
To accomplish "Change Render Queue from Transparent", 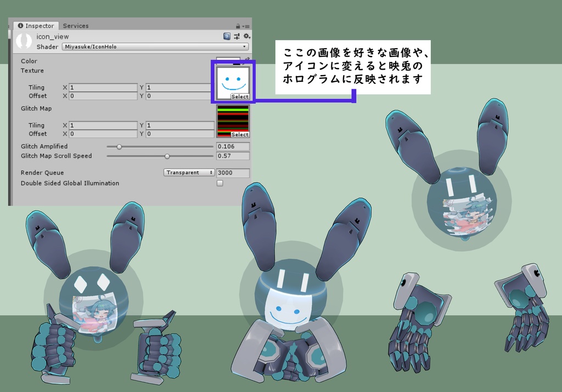I will [x=189, y=173].
